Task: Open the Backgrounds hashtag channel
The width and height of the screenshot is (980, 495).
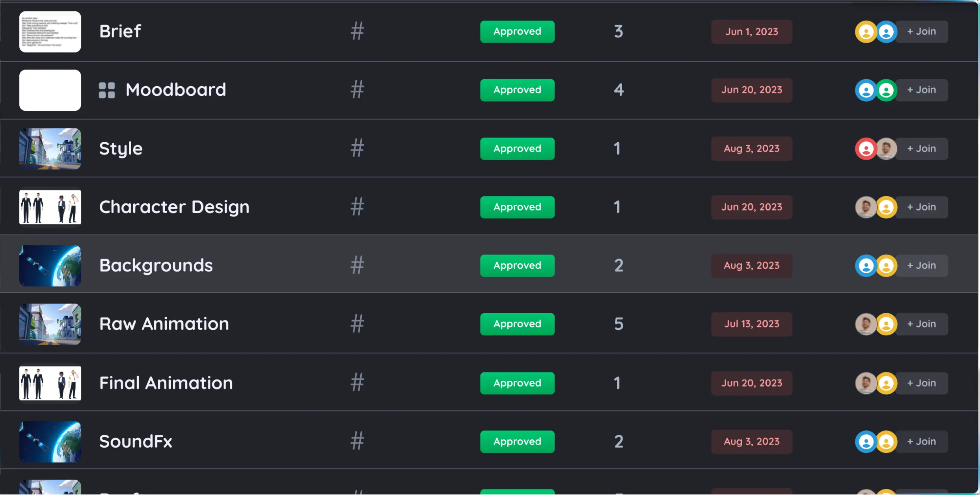Action: [x=357, y=265]
